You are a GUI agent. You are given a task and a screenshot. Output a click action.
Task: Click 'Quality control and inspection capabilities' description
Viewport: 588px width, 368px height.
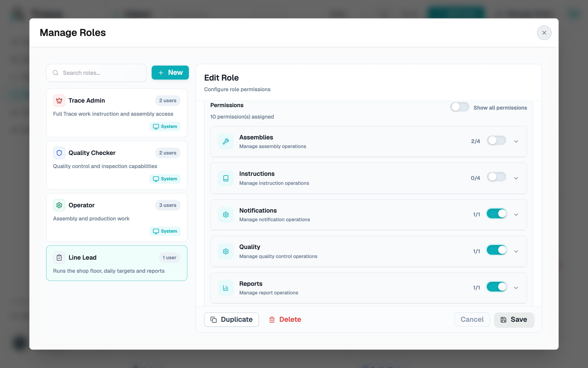(x=105, y=166)
